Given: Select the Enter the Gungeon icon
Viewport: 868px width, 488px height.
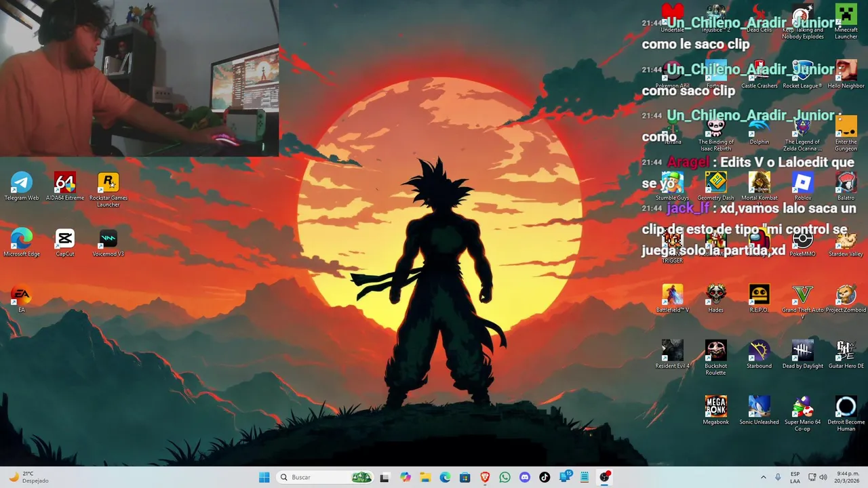Looking at the screenshot, I should (846, 134).
